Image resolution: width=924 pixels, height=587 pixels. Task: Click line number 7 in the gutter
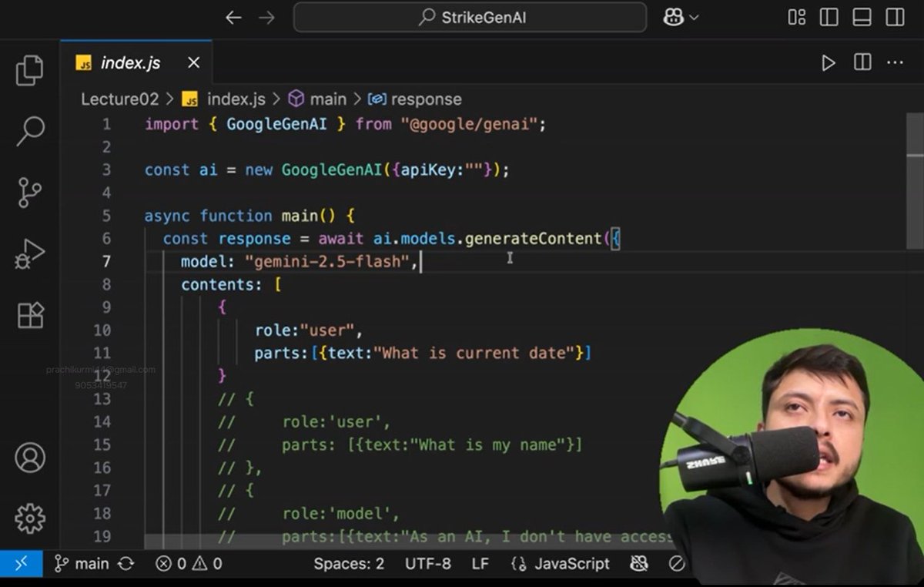tap(106, 261)
